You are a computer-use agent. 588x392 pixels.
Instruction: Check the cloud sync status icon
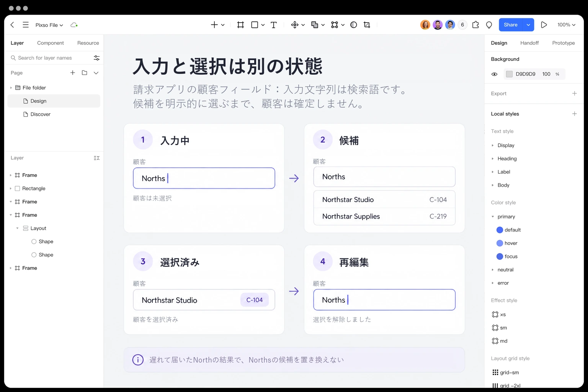pos(74,25)
